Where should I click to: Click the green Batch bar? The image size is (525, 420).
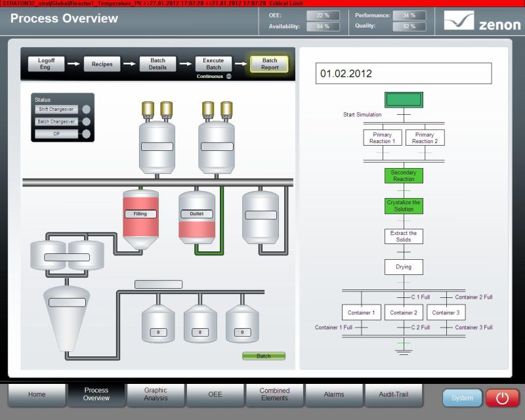(263, 356)
